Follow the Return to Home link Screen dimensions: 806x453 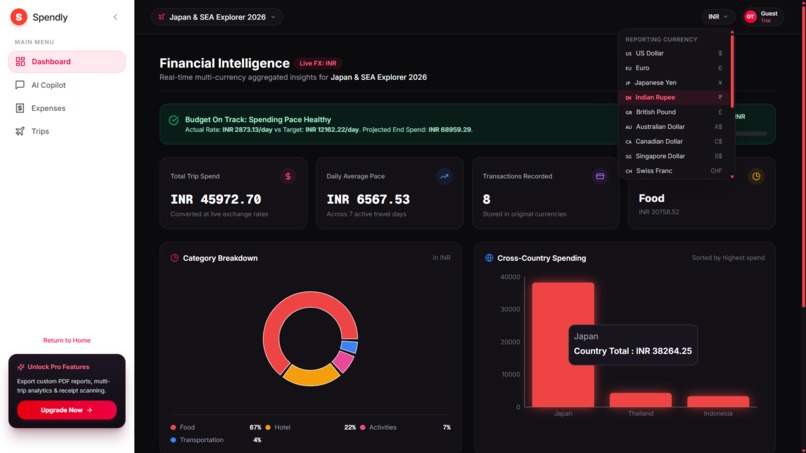click(67, 340)
